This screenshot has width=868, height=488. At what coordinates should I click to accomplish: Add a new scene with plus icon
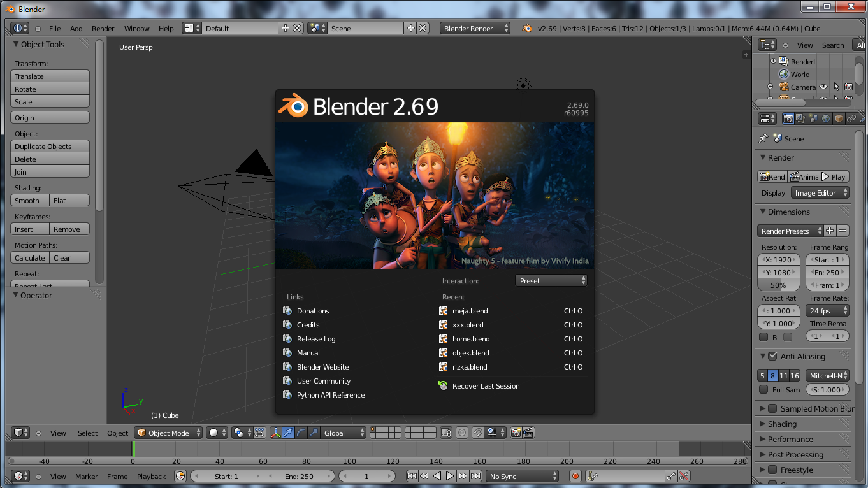411,28
